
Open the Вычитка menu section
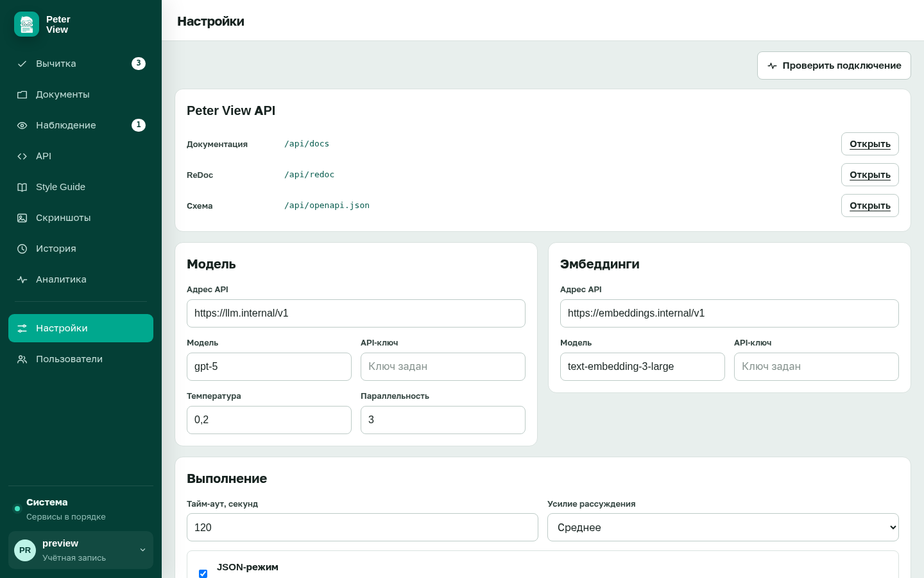pos(81,64)
